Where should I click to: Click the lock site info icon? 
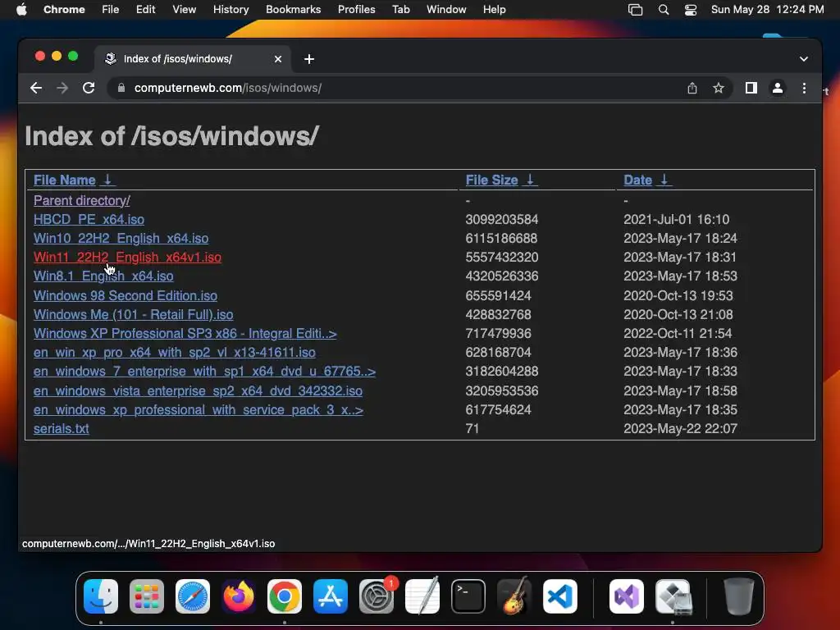(x=121, y=88)
